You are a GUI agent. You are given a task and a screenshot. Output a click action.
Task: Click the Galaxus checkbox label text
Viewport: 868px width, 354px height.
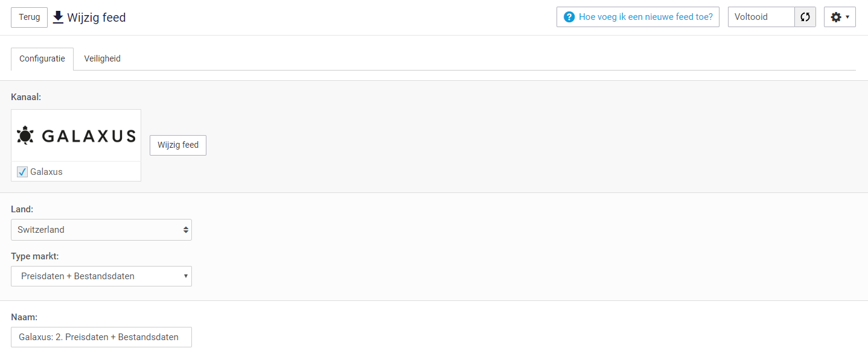[46, 172]
